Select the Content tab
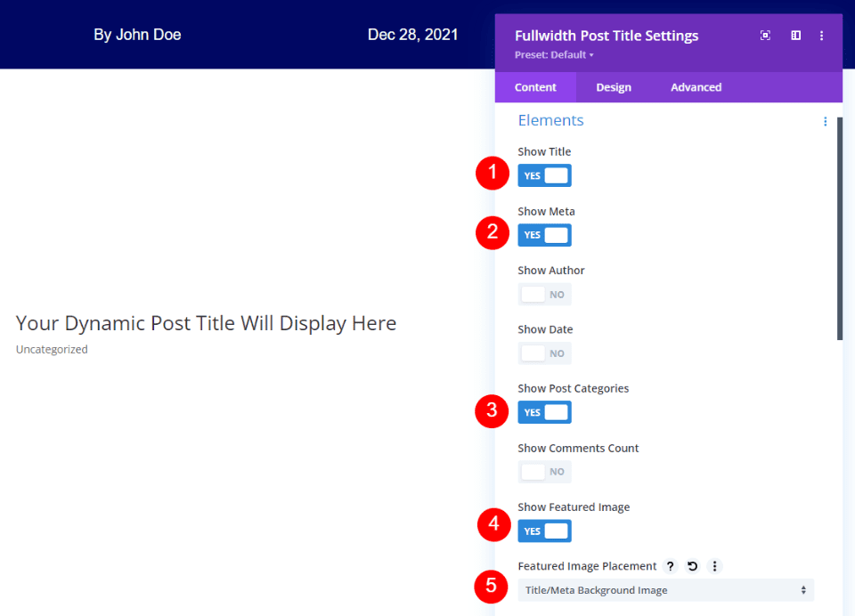855x616 pixels. [534, 86]
